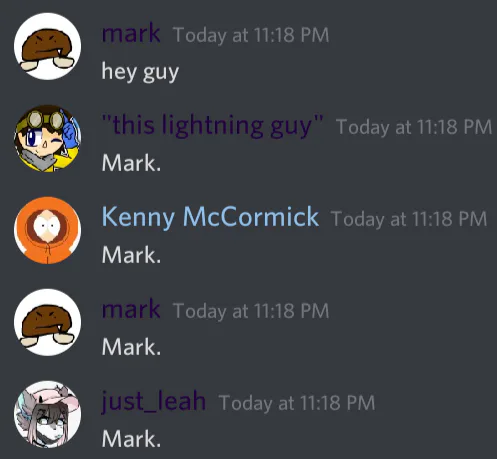The height and width of the screenshot is (459, 497).
Task: Open just_leah username profile
Action: point(154,402)
